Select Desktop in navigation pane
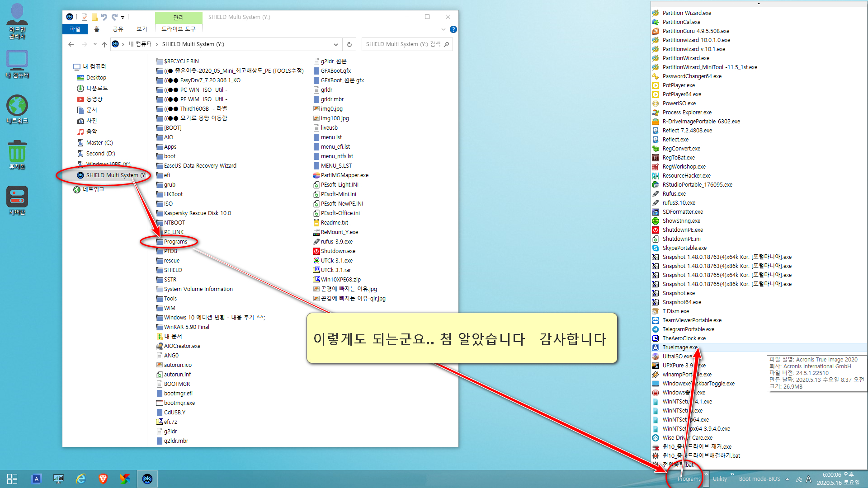 (96, 78)
